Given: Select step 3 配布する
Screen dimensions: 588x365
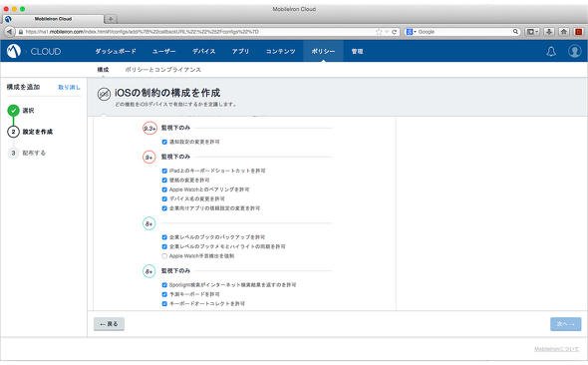Looking at the screenshot, I should click(27, 153).
